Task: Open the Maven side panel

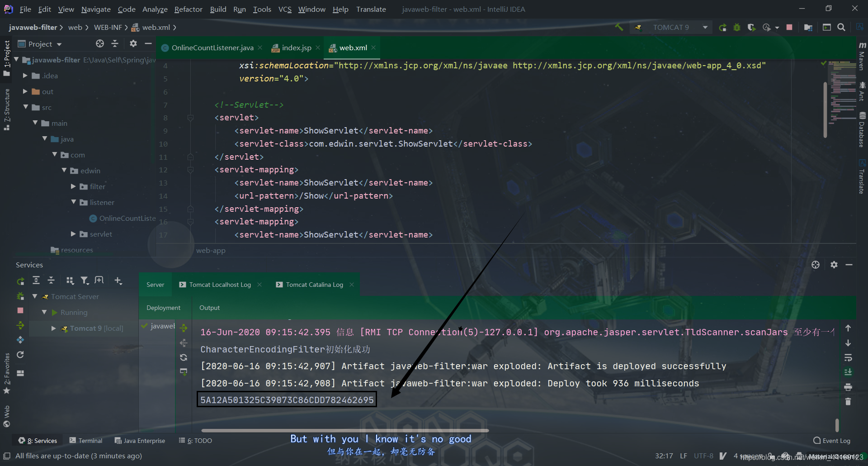Action: tap(862, 57)
